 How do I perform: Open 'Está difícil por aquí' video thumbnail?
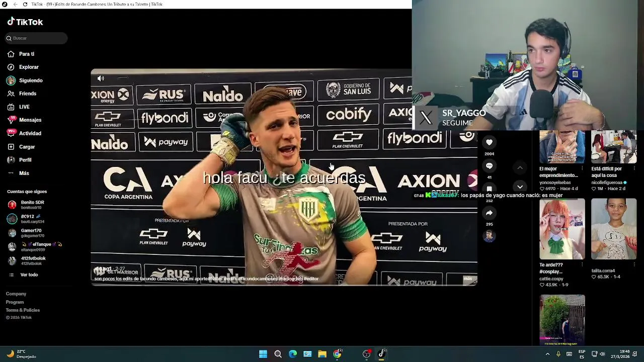[x=614, y=147]
